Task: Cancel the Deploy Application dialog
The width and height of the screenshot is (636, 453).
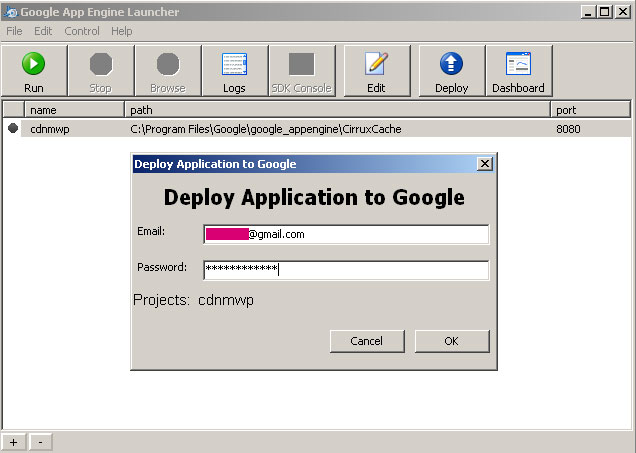Action: (x=367, y=341)
